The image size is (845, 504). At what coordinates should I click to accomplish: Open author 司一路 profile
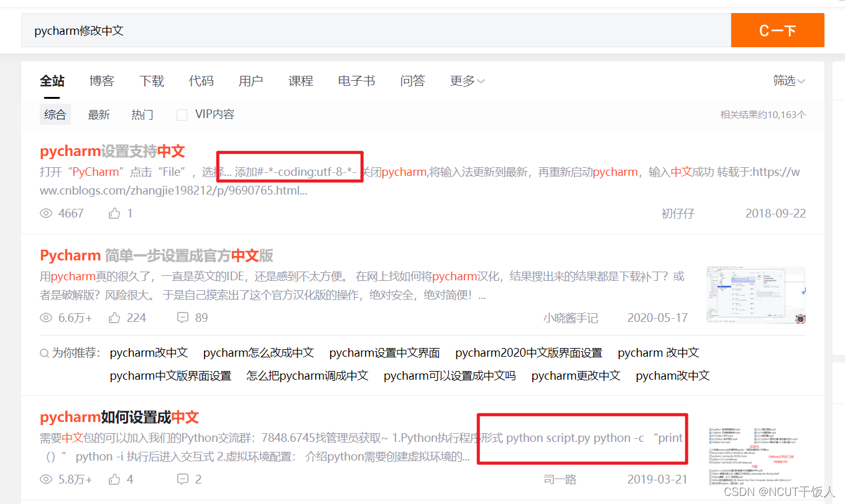pos(560,479)
